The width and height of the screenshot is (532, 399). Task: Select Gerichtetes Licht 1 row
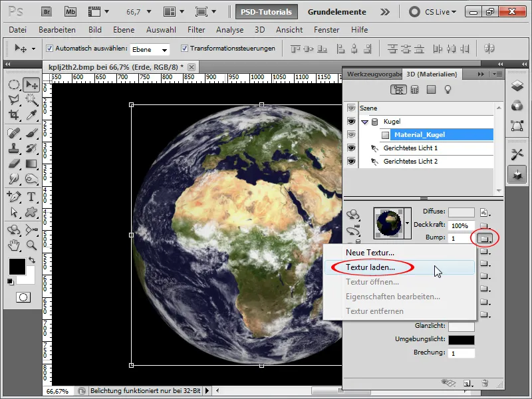426,148
